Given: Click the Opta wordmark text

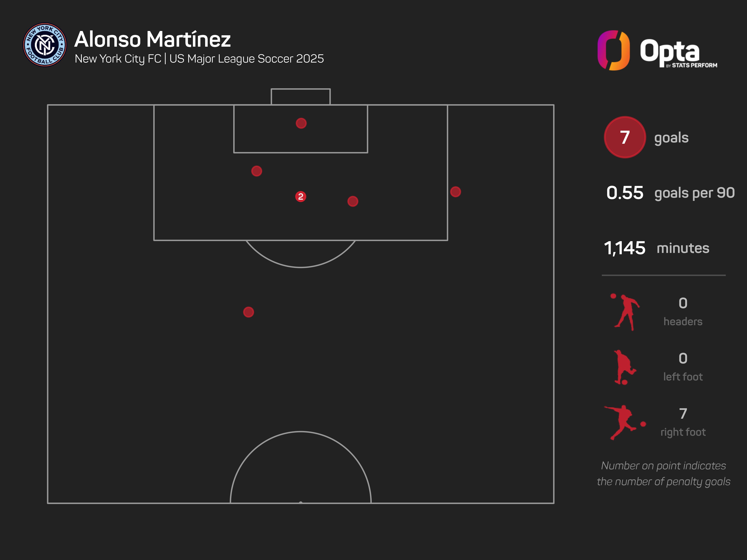Looking at the screenshot, I should [670, 51].
